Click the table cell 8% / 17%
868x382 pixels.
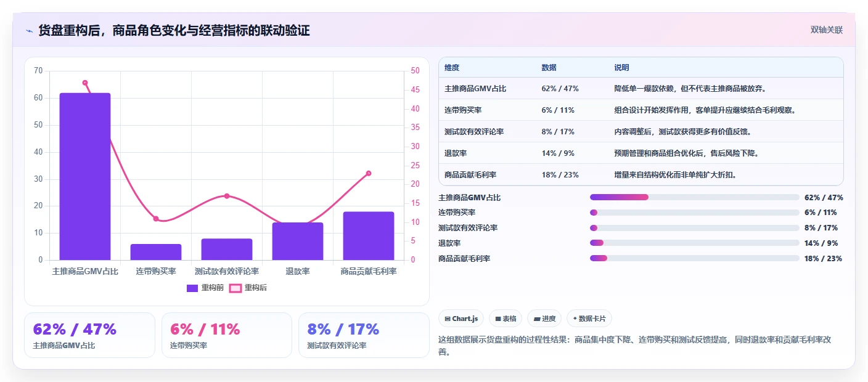pos(558,132)
